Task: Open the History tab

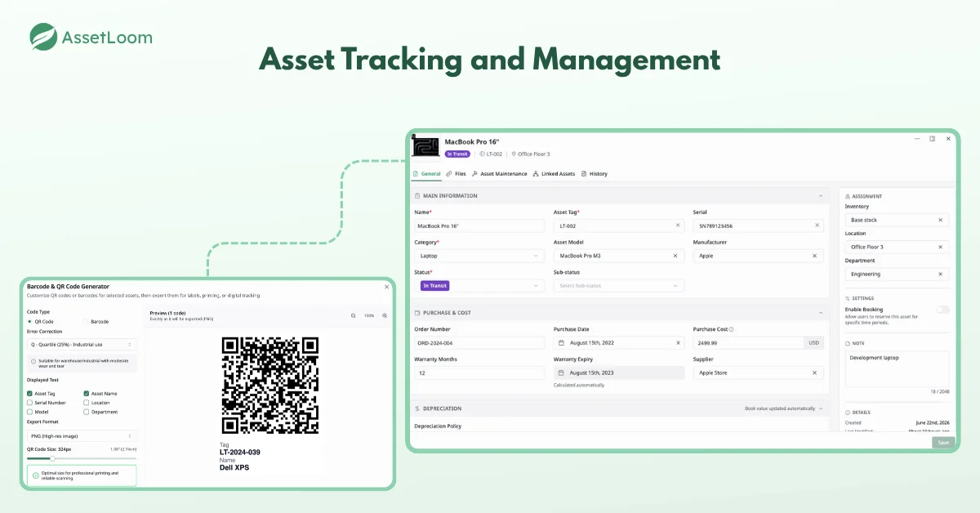Action: [595, 174]
